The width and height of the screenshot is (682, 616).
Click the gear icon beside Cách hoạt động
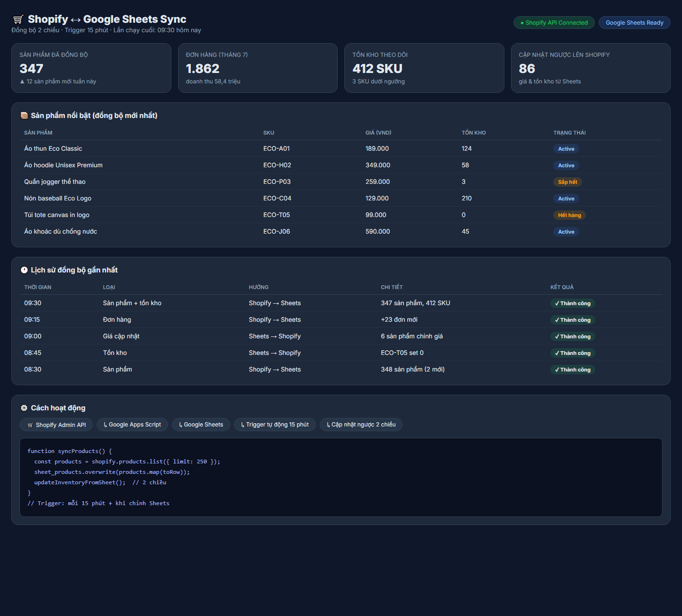coord(24,408)
